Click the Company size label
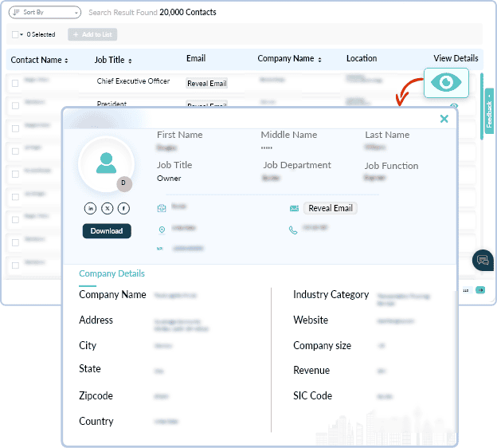Screen dimensions: 497x448 322,345
